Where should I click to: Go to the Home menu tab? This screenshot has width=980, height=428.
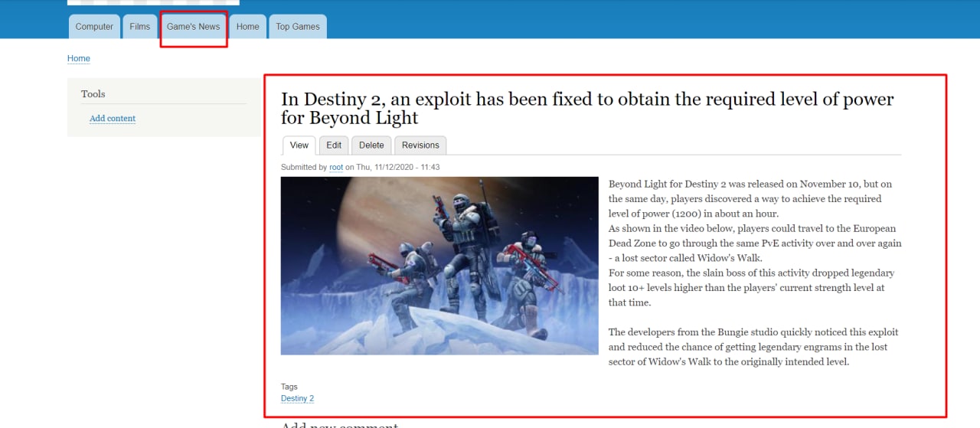(x=248, y=27)
